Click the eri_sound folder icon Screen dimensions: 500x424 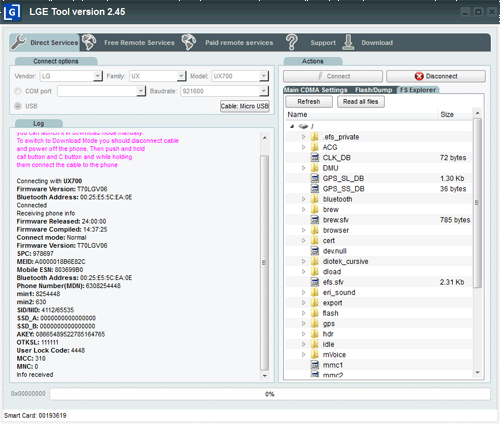pyautogui.click(x=314, y=292)
